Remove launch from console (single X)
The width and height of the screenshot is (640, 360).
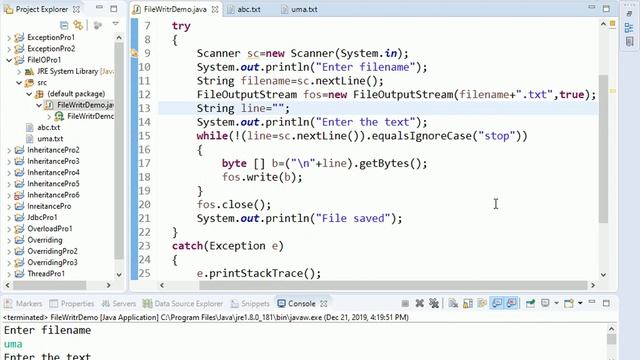coord(419,303)
